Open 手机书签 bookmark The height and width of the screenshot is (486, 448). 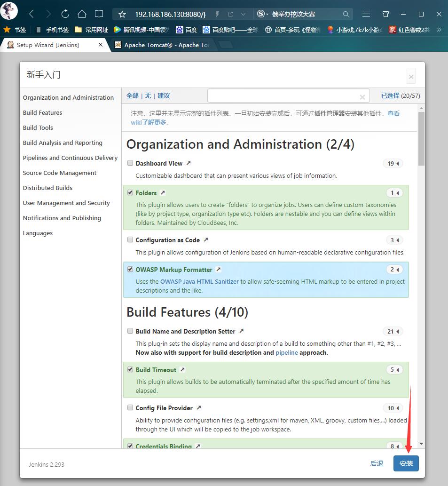pyautogui.click(x=53, y=30)
